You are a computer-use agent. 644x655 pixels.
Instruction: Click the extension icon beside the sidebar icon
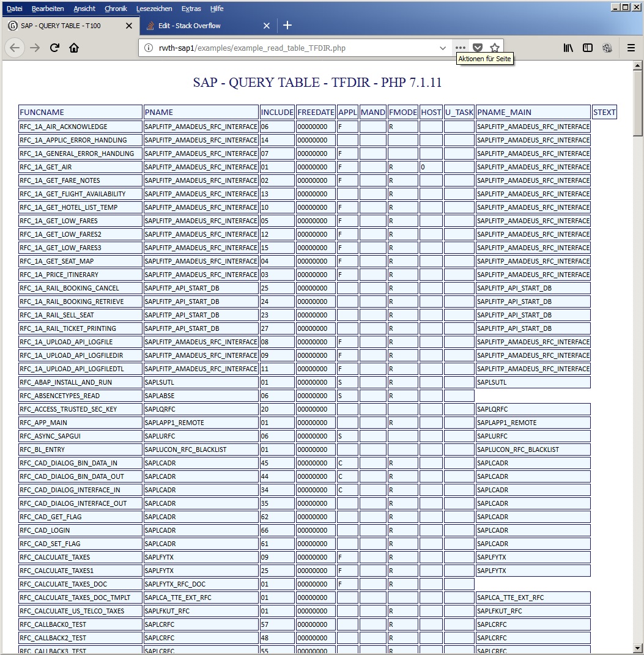(x=607, y=48)
